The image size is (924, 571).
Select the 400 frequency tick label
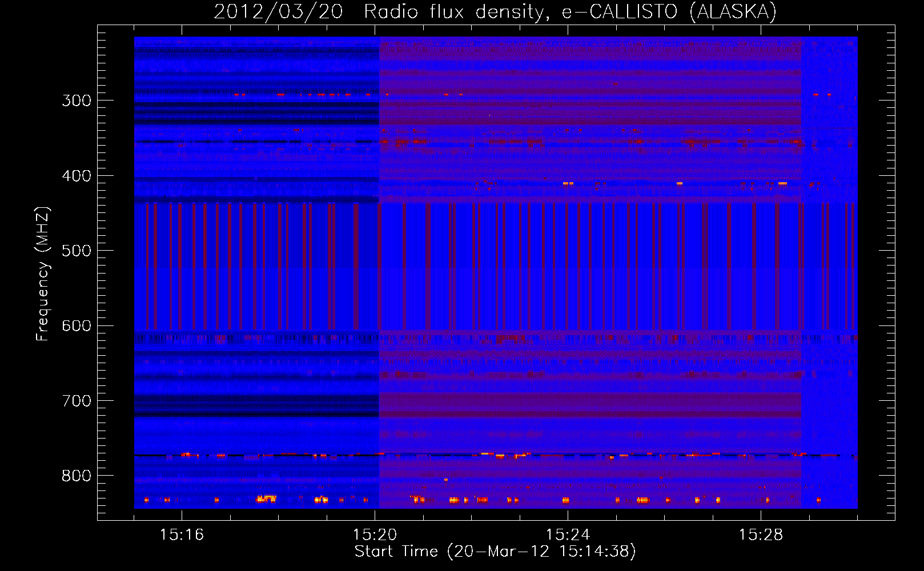[x=77, y=176]
